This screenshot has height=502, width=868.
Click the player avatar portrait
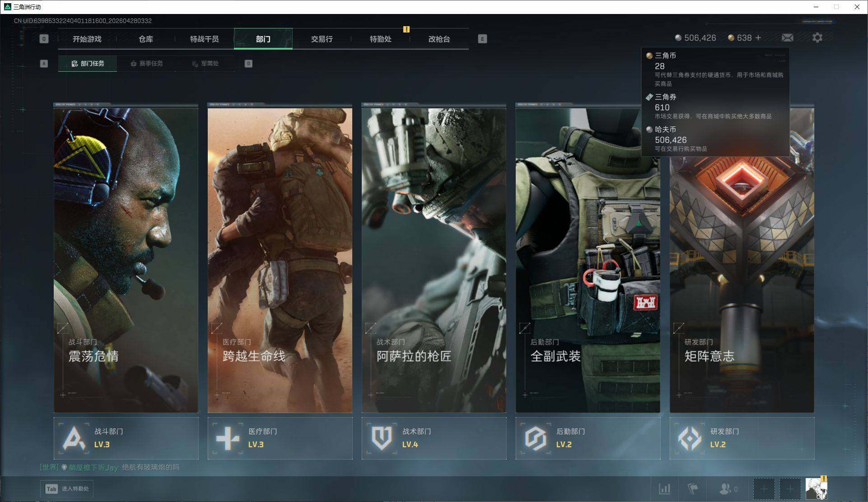816,489
